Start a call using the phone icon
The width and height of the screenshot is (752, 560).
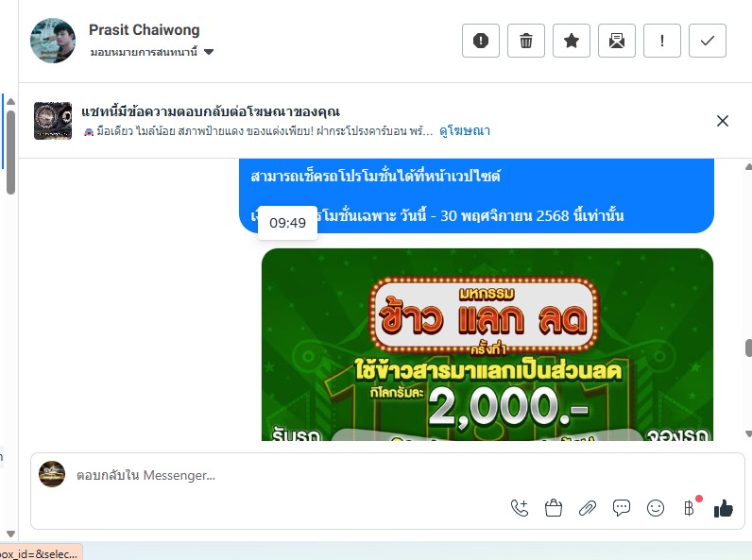point(520,508)
